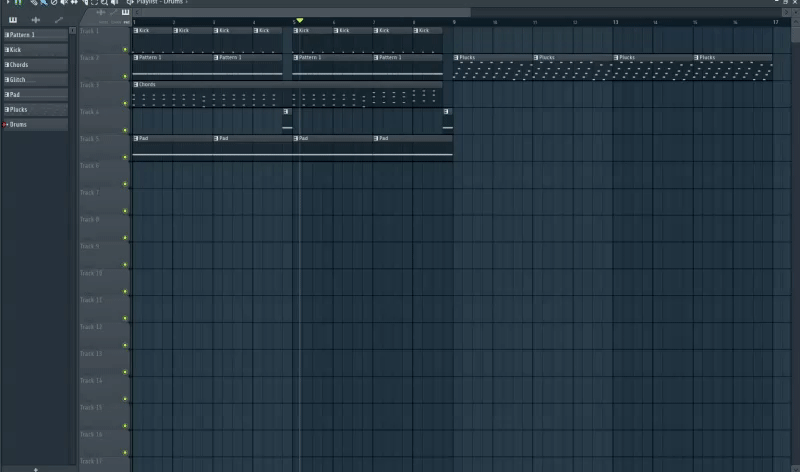Click the Playlist window icon before title
Image resolution: width=800 pixels, height=472 pixels.
point(131,2)
